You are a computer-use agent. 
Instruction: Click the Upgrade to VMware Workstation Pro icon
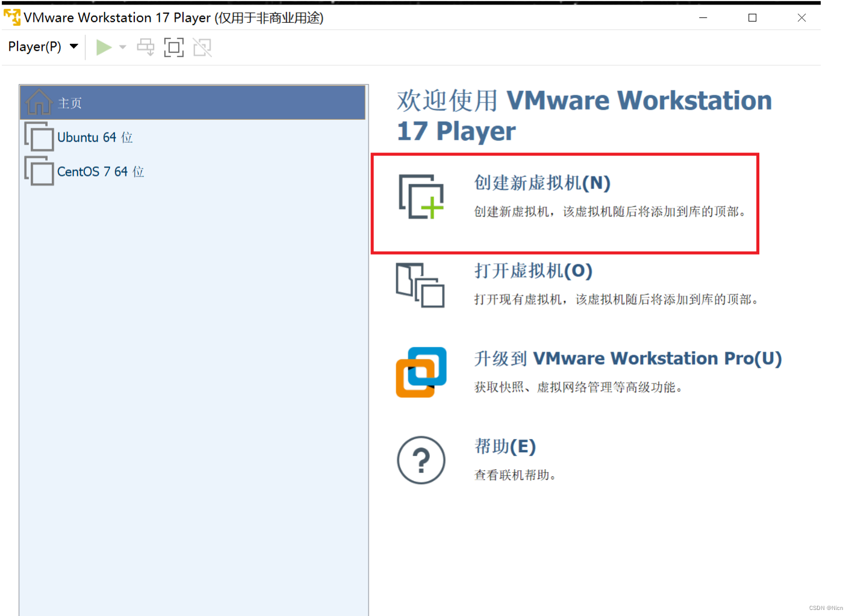420,372
